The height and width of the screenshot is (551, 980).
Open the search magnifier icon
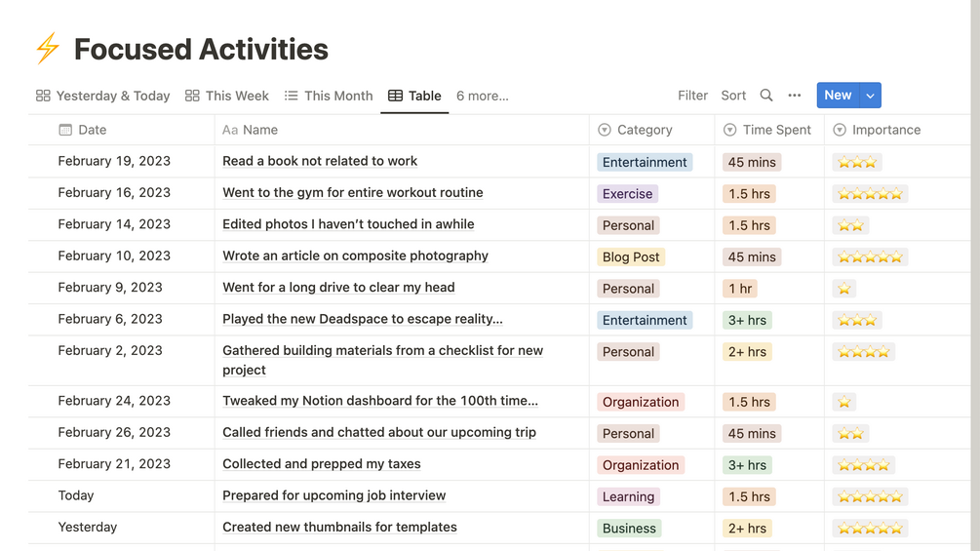766,96
